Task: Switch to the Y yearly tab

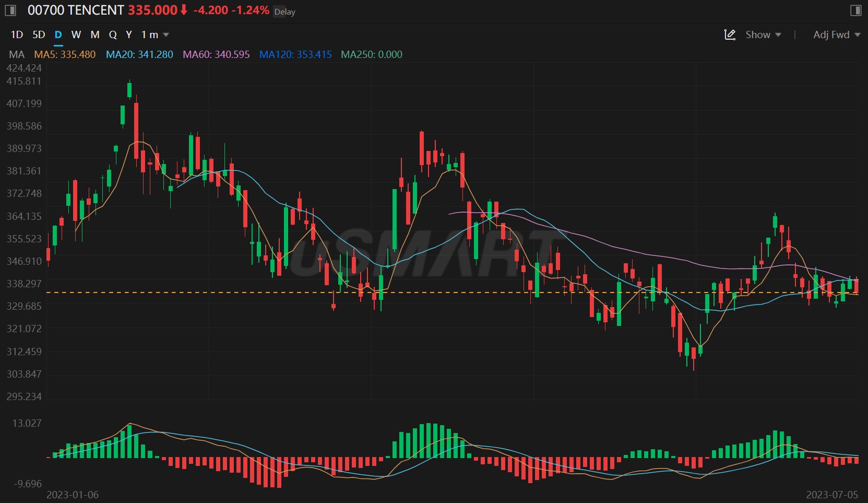Action: (x=129, y=34)
